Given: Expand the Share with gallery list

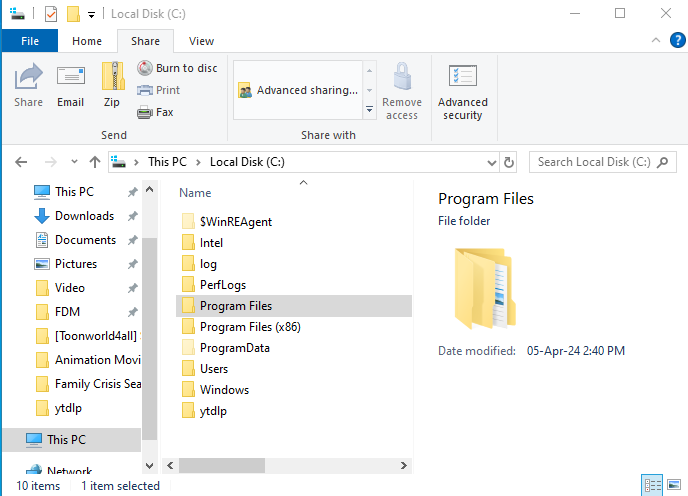Looking at the screenshot, I should [369, 109].
